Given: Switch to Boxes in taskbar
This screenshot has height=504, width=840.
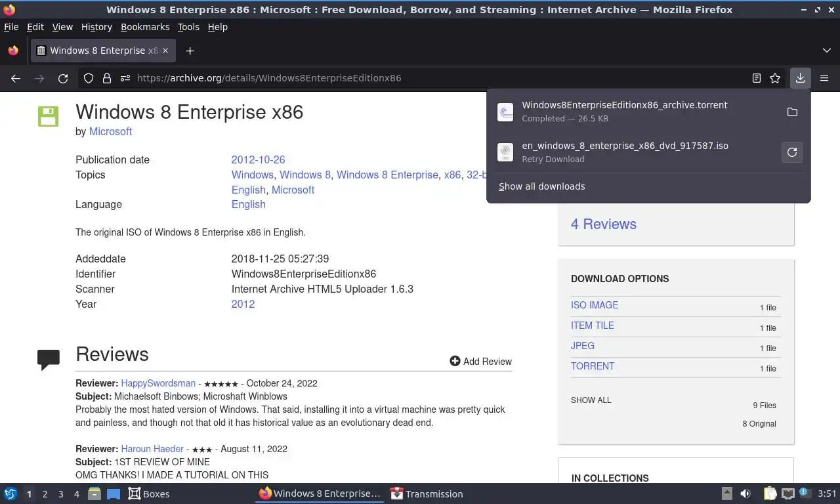Looking at the screenshot, I should [149, 494].
